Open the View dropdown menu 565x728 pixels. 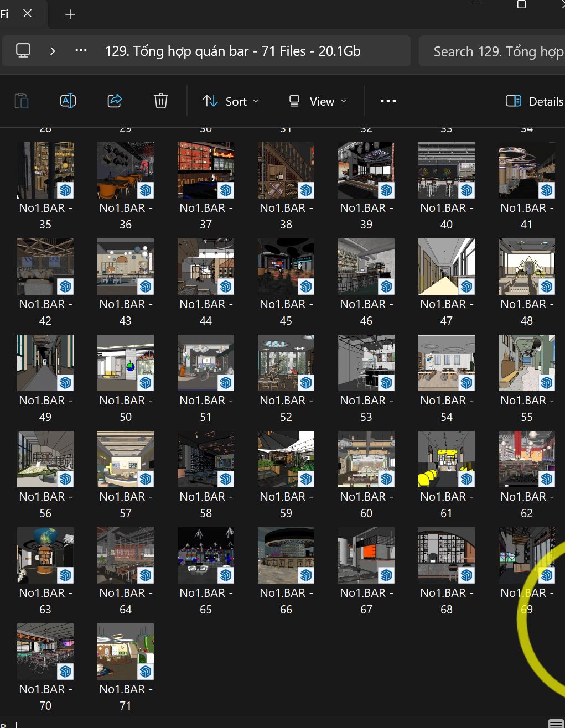click(x=318, y=101)
